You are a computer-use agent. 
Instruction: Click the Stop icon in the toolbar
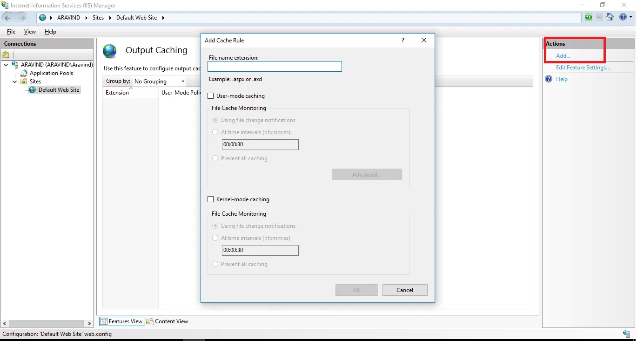[x=599, y=17]
